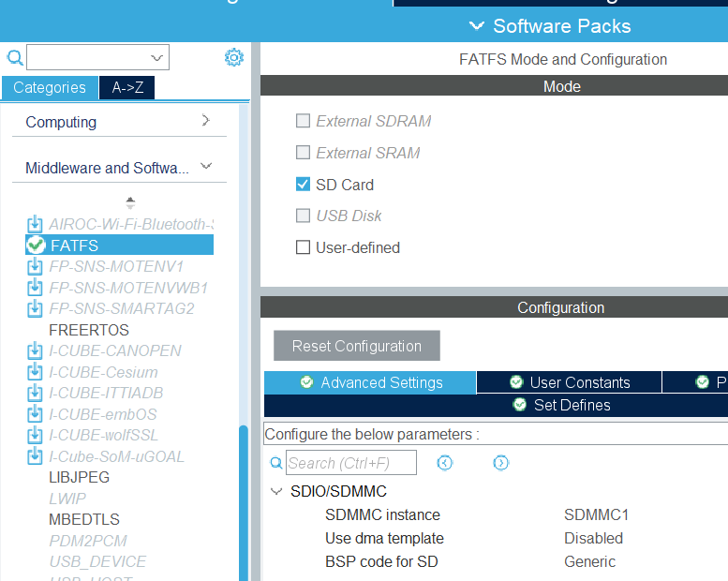Select I-Cube-SoM-uGOAL pack entry
This screenshot has width=728, height=581.
coord(116,456)
